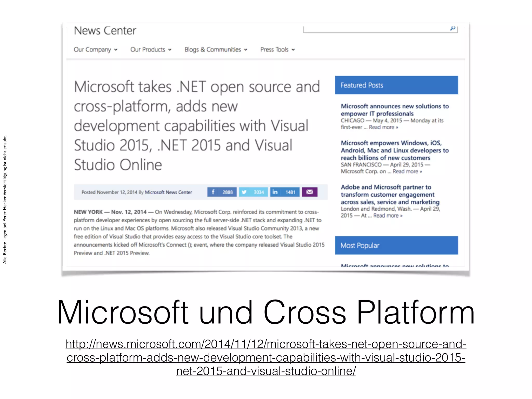
Task: Click the Twitter share count 3034
Action: 259,192
